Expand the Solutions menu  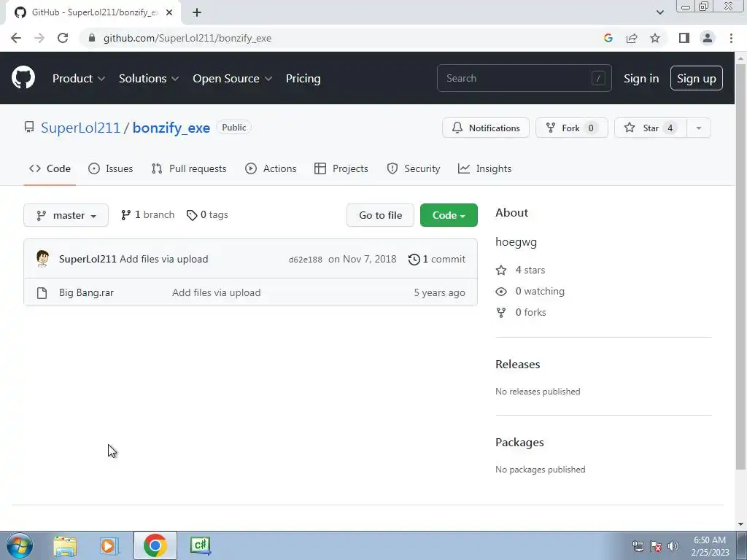click(x=149, y=79)
